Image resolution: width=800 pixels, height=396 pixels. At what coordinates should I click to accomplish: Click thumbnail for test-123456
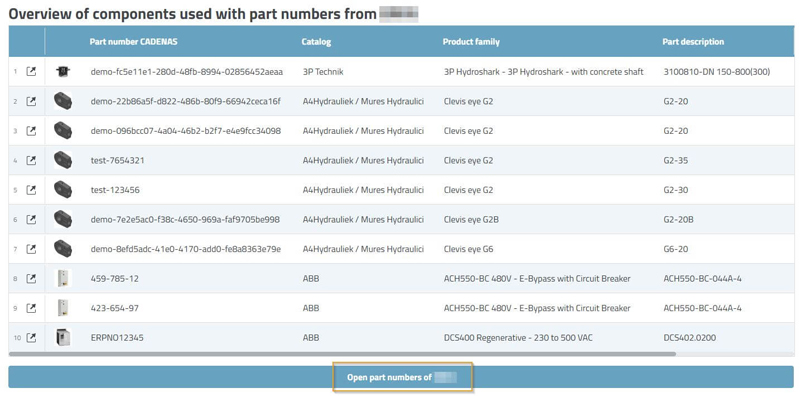point(63,190)
